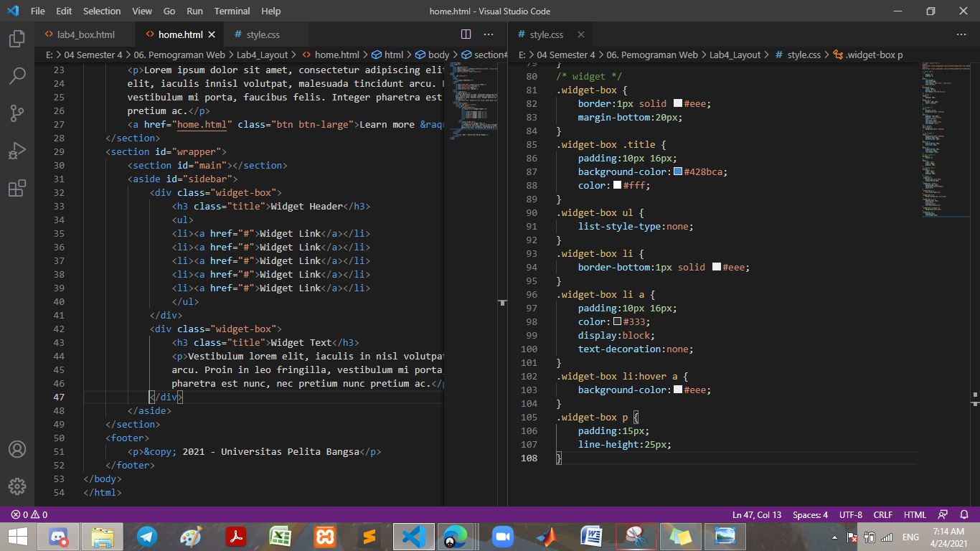Open the Help menu
Viewport: 980px width, 551px height.
(271, 11)
